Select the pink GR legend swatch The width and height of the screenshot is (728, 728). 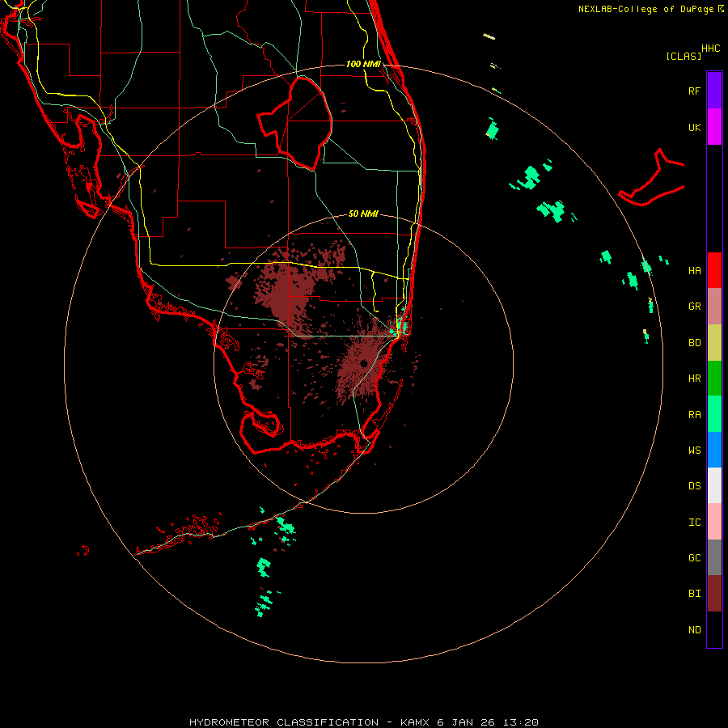tap(714, 307)
